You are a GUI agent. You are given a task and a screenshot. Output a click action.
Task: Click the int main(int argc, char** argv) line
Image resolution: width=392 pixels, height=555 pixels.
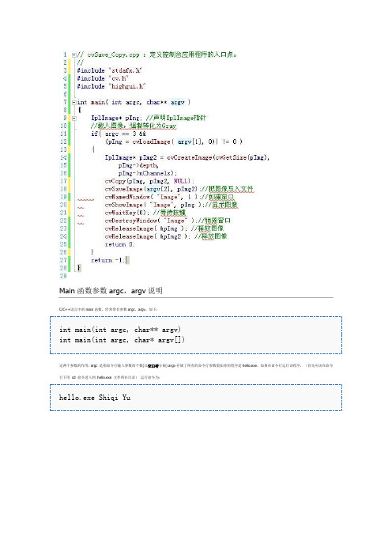coord(120,330)
